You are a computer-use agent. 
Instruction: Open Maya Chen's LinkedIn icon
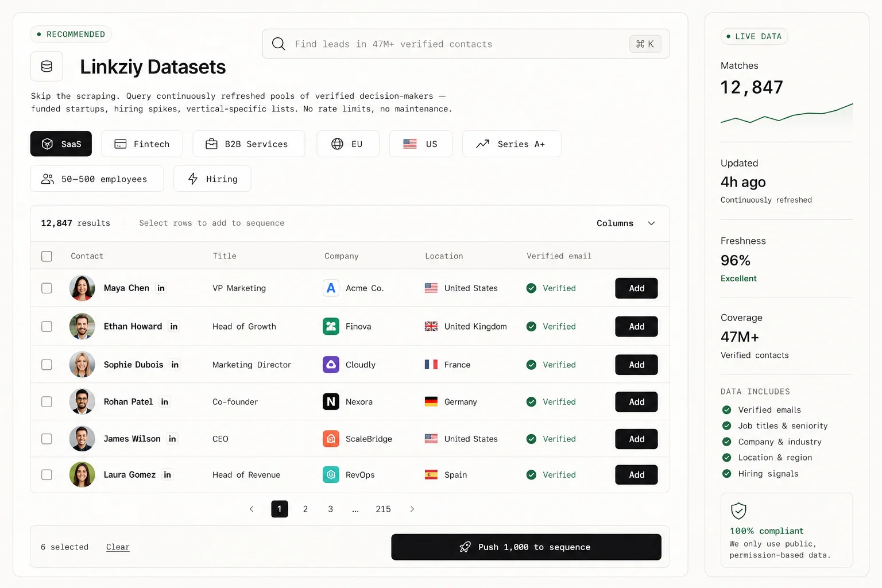pos(161,288)
